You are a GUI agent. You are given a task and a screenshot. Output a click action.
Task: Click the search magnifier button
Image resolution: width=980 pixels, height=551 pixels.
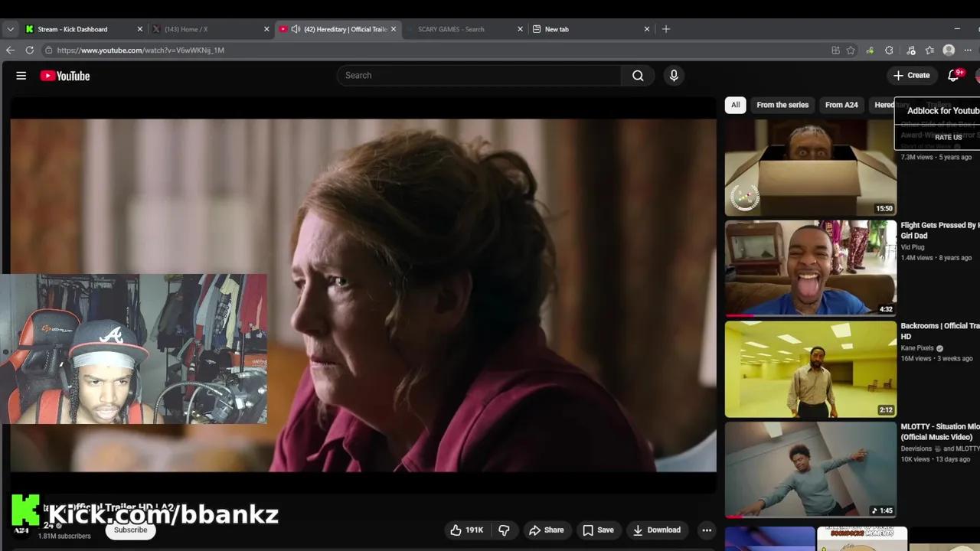tap(638, 76)
